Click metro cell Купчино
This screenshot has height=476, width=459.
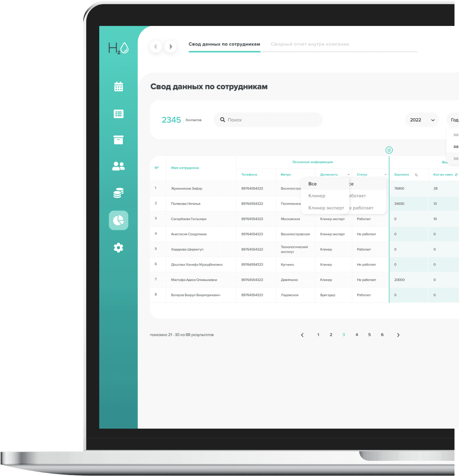click(x=287, y=265)
